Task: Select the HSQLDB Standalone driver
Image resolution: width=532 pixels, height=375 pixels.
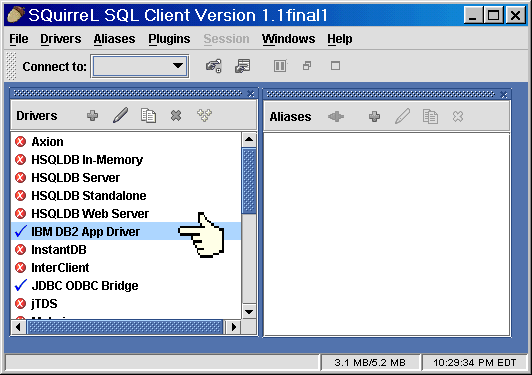Action: tap(126, 195)
